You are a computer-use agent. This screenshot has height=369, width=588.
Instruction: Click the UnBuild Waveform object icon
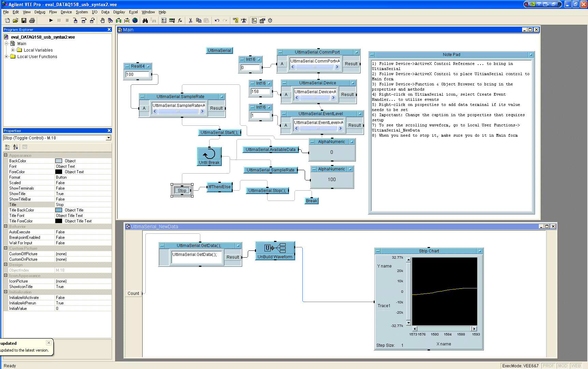(x=275, y=251)
